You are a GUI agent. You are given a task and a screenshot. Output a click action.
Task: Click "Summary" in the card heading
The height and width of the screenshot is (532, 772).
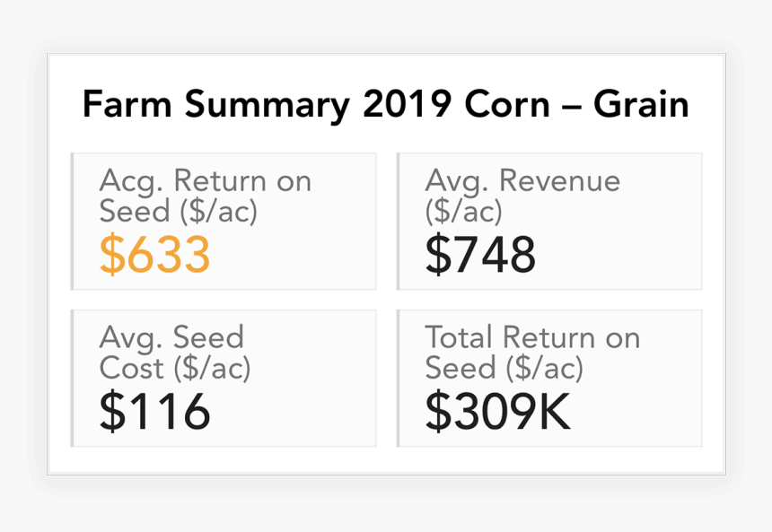pyautogui.click(x=267, y=107)
